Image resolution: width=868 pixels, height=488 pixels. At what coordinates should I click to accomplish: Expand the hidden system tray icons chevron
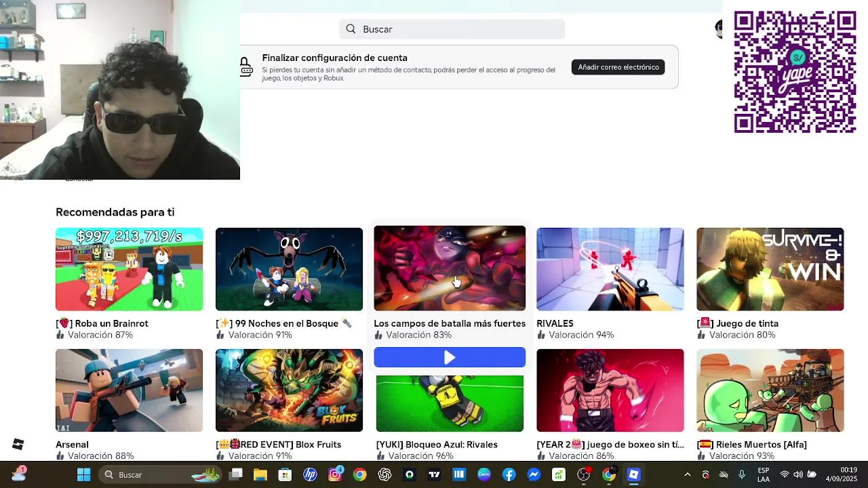tap(687, 474)
